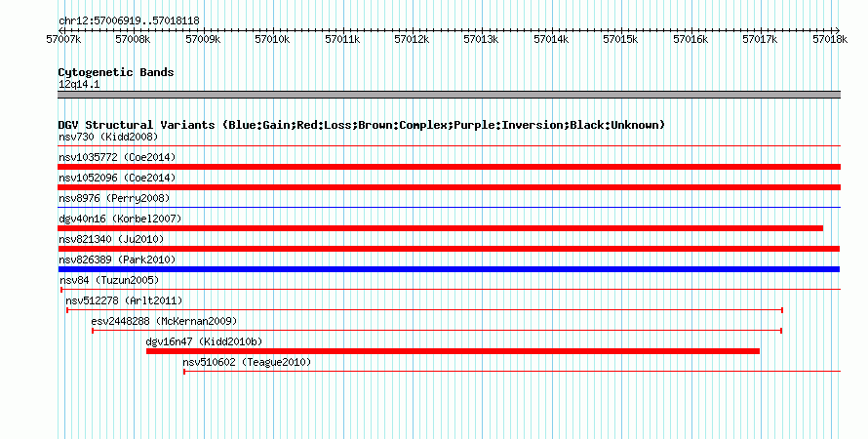Open the nsv1035772 (Coe2014) variant label
The width and height of the screenshot is (868, 439).
(117, 157)
